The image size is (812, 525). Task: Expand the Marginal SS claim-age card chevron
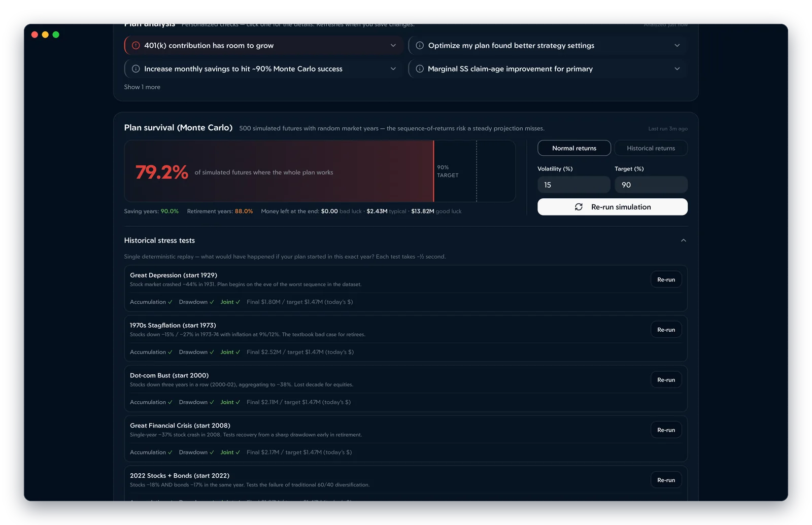[x=677, y=69]
